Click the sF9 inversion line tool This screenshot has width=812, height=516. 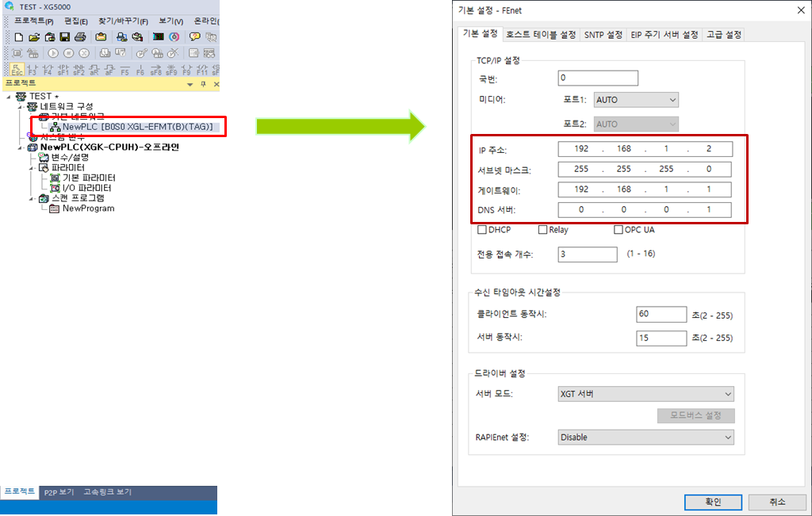[x=171, y=69]
